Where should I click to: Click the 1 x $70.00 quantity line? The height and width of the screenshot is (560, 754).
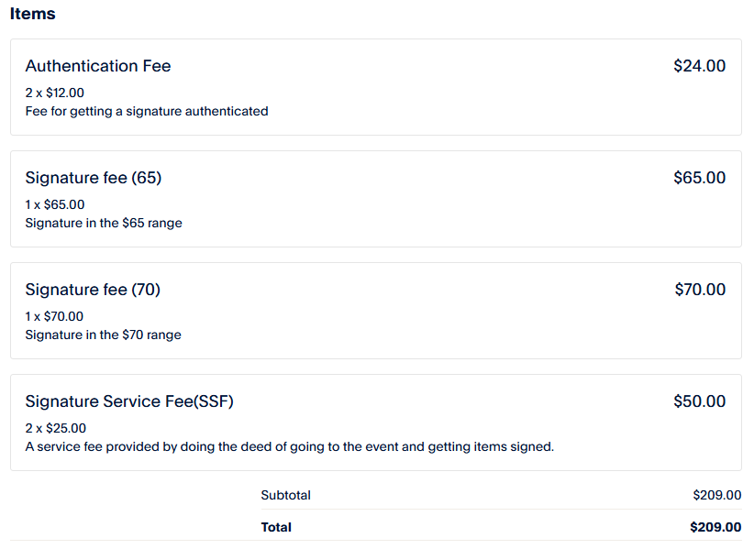54,316
